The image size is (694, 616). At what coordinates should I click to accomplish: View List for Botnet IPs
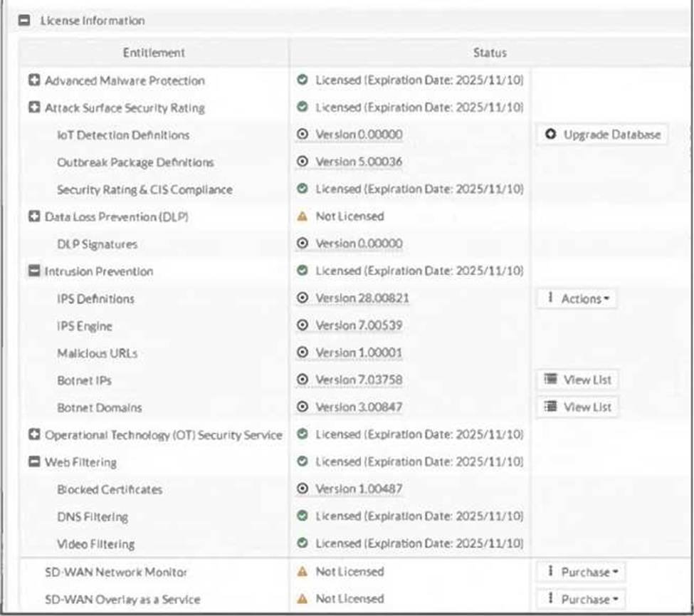[x=577, y=380]
